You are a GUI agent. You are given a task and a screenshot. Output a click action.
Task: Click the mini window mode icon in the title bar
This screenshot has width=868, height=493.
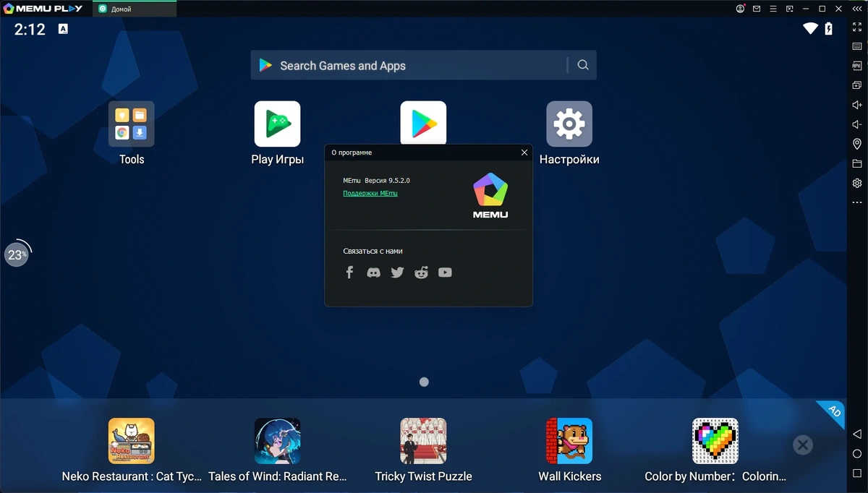click(789, 9)
